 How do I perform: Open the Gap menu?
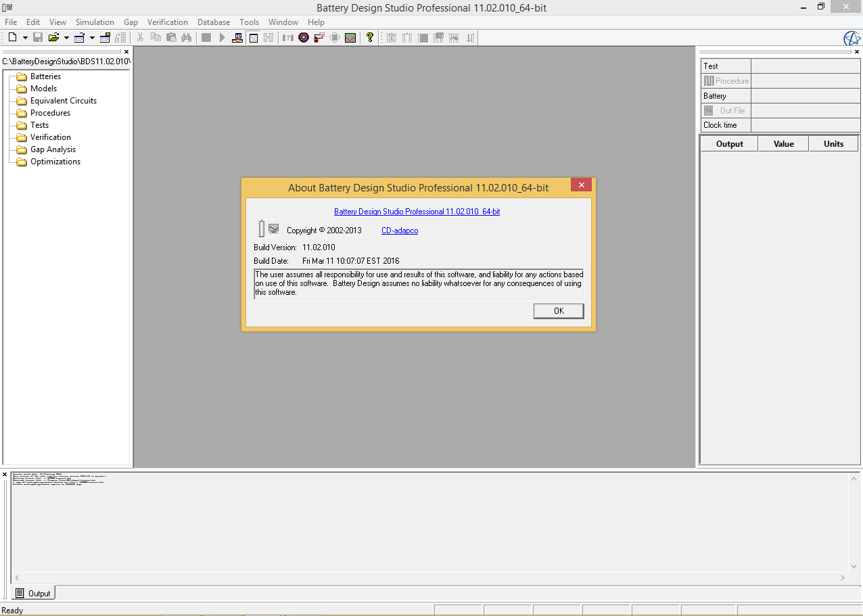click(131, 22)
